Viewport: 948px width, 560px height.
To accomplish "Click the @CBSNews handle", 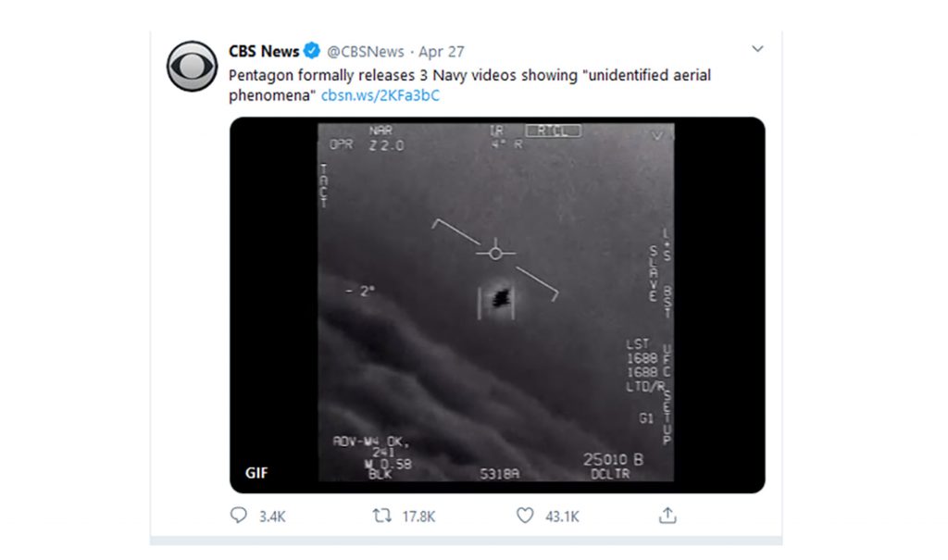I will tap(365, 51).
